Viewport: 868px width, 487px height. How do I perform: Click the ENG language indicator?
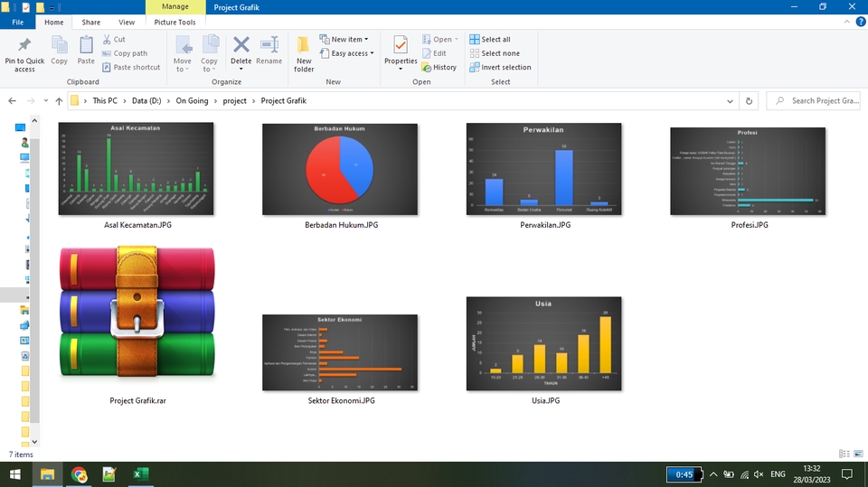coord(778,474)
